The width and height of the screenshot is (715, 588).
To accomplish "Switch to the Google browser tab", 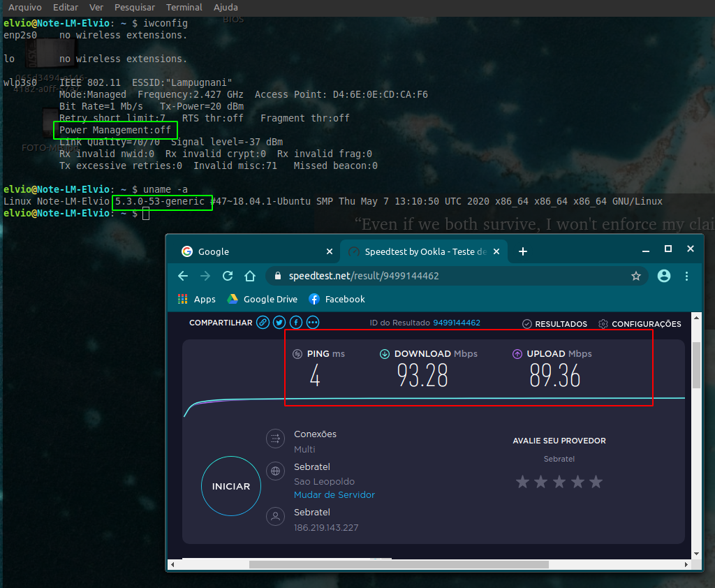I will (x=254, y=252).
